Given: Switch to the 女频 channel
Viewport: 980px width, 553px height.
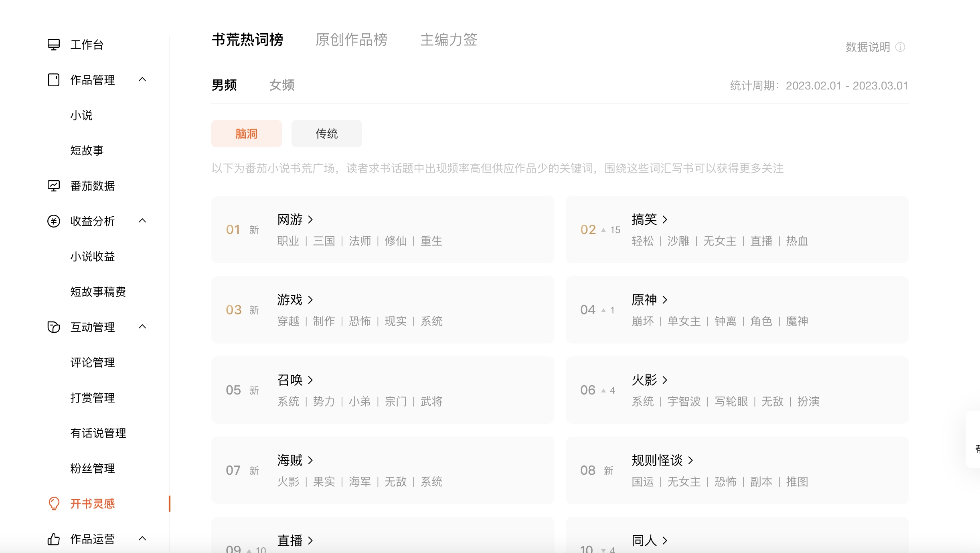Looking at the screenshot, I should pos(281,85).
